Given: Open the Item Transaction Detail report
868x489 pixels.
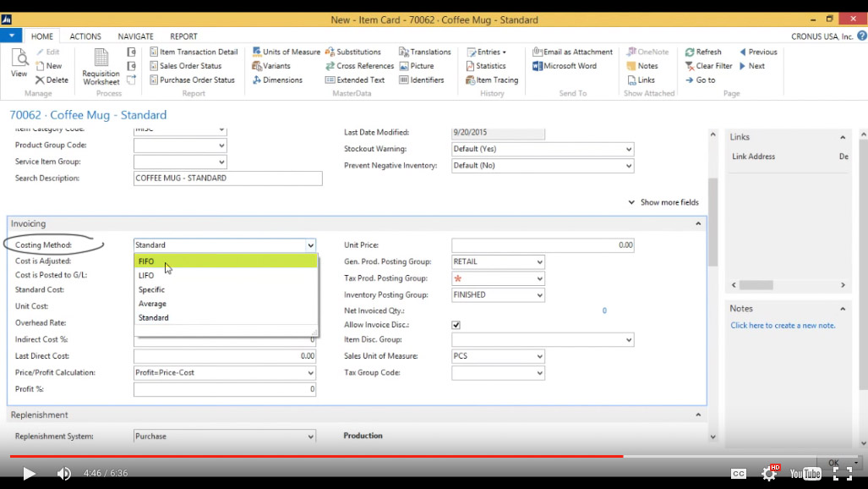Looking at the screenshot, I should [x=194, y=52].
